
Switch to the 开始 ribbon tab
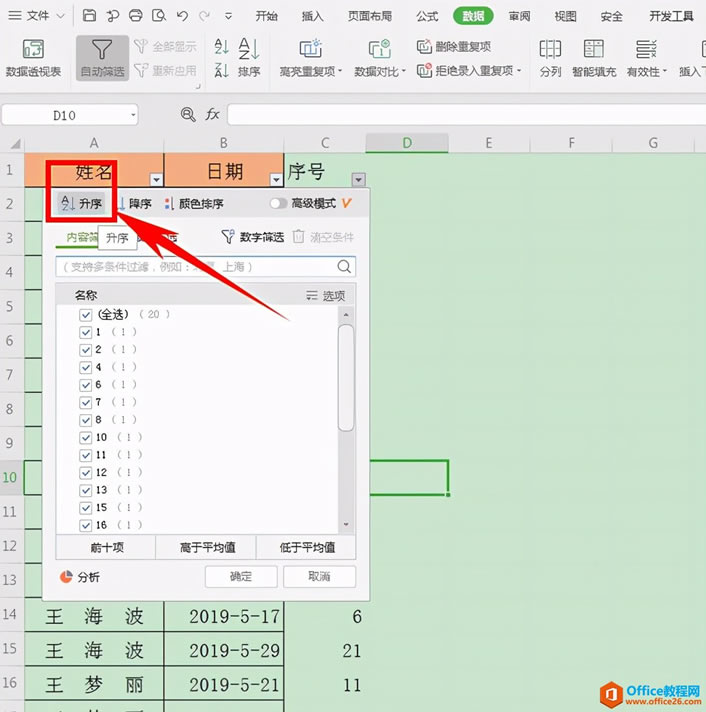pyautogui.click(x=266, y=16)
